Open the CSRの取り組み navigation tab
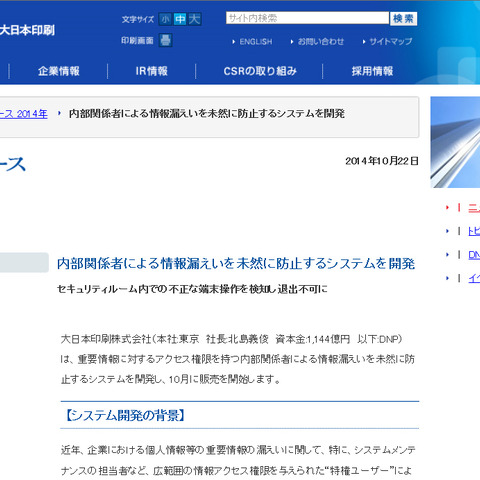480x480 pixels. (x=260, y=71)
